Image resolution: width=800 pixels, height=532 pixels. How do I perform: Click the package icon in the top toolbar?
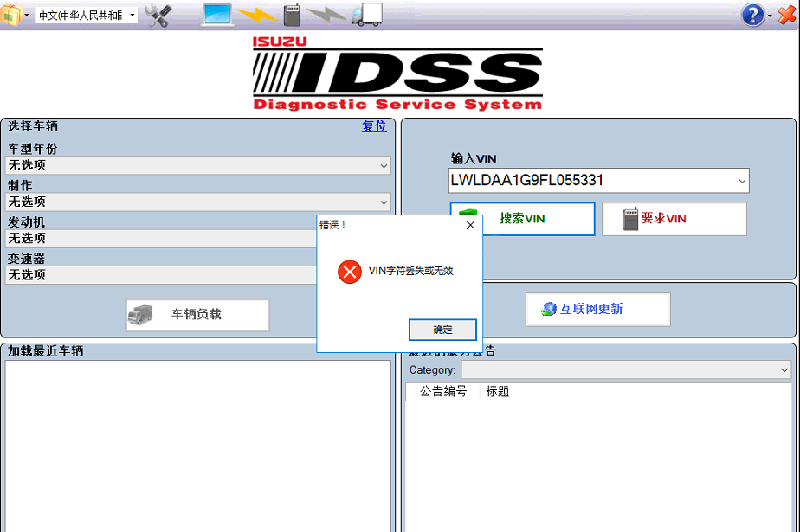click(10, 15)
